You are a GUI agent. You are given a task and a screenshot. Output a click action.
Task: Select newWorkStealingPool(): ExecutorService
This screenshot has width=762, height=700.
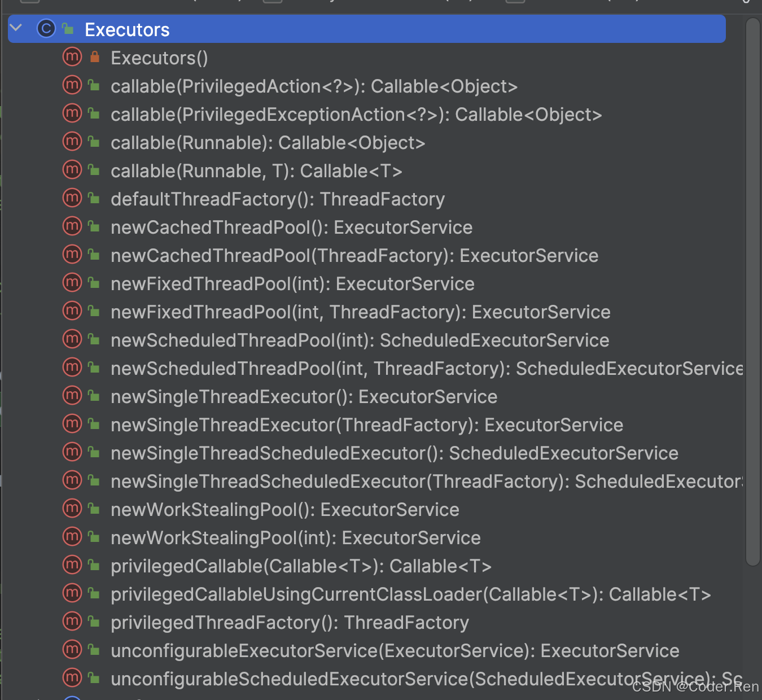(285, 510)
